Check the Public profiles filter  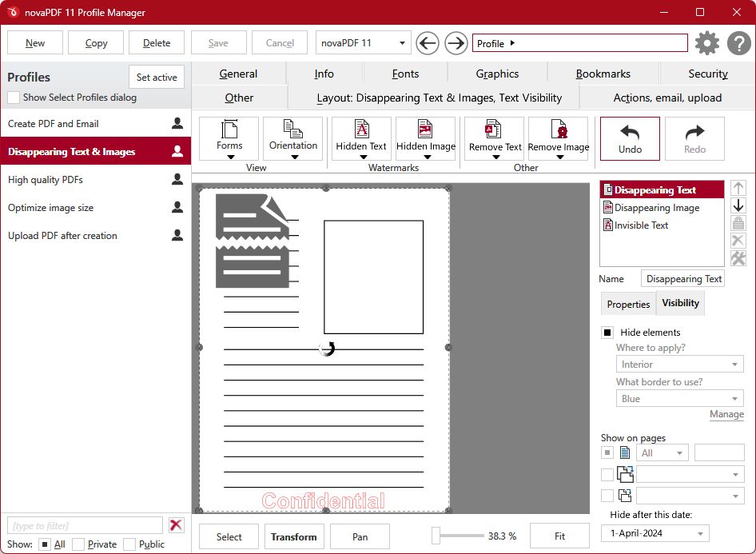pos(129,544)
